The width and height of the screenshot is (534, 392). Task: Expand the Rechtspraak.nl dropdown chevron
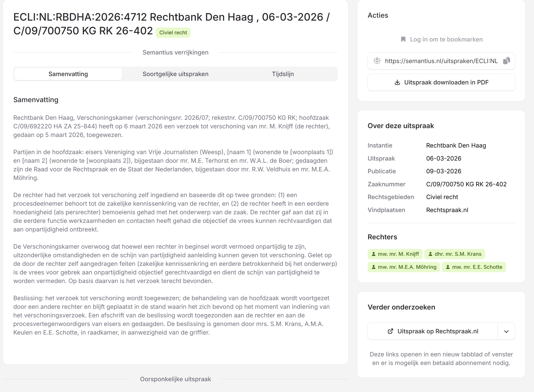click(x=506, y=331)
